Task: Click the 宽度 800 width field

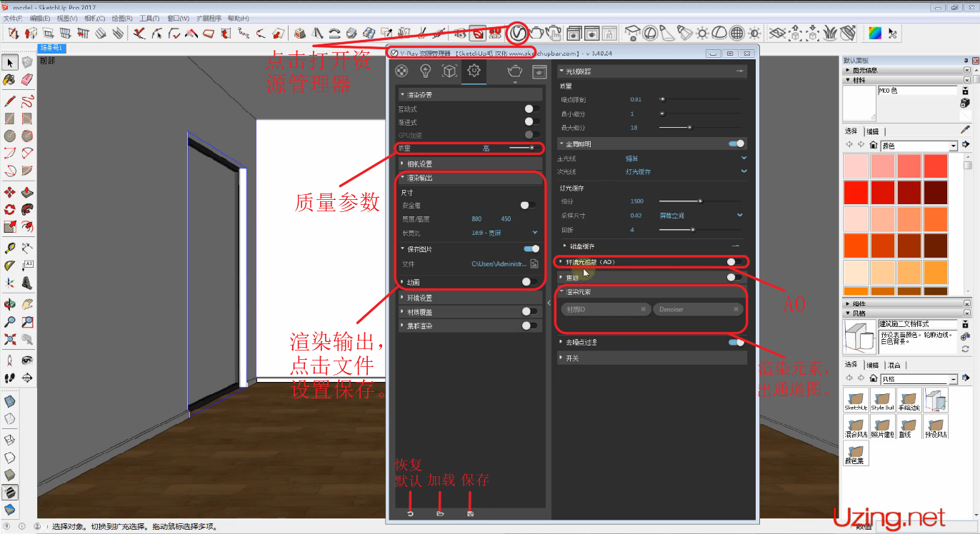Action: (x=476, y=219)
